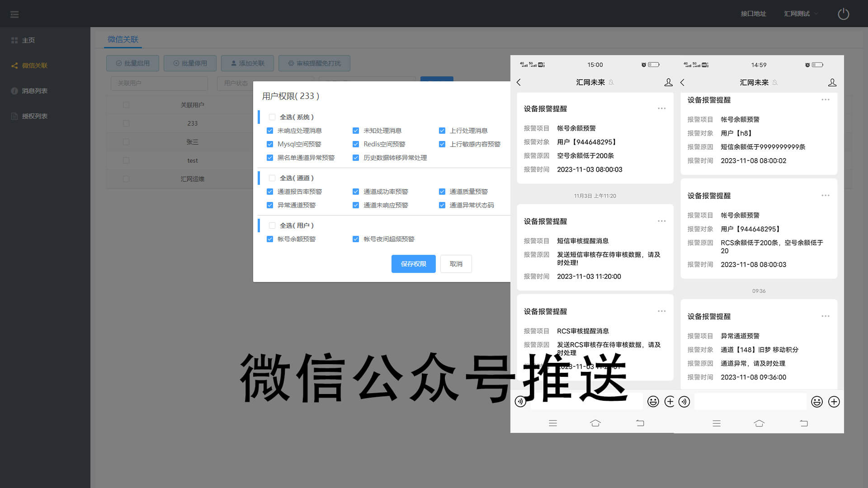Open the 汇网测试 account dropdown

(x=801, y=14)
